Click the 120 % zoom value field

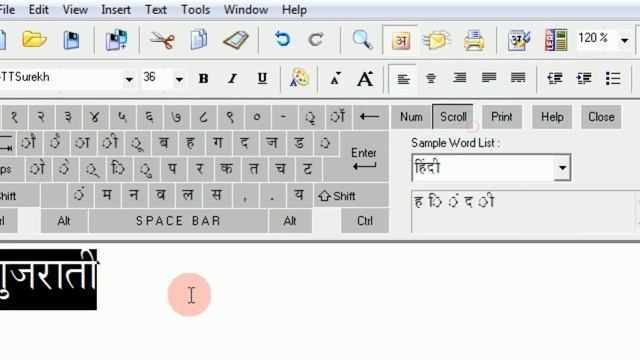(596, 38)
